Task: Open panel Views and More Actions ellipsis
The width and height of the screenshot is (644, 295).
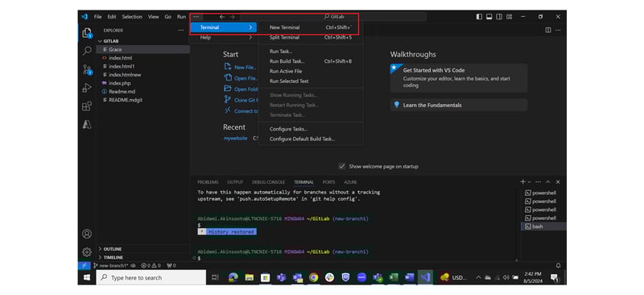Action: (538, 182)
